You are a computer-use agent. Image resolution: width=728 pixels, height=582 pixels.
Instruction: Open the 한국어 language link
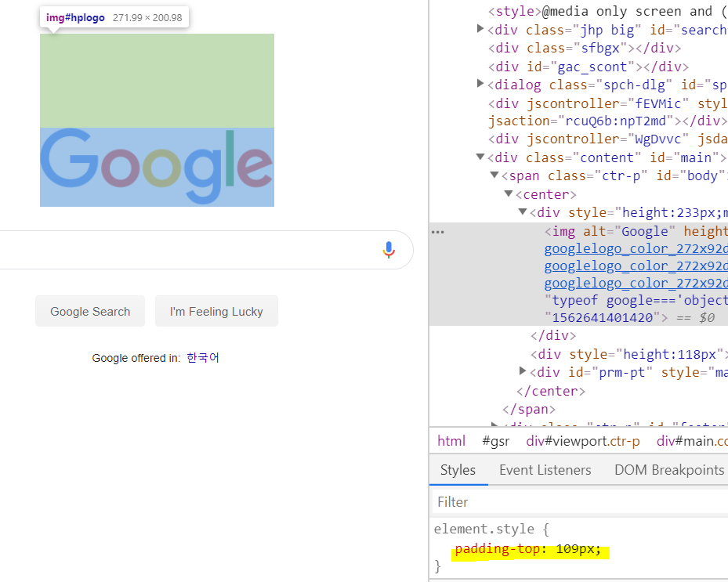tap(203, 358)
